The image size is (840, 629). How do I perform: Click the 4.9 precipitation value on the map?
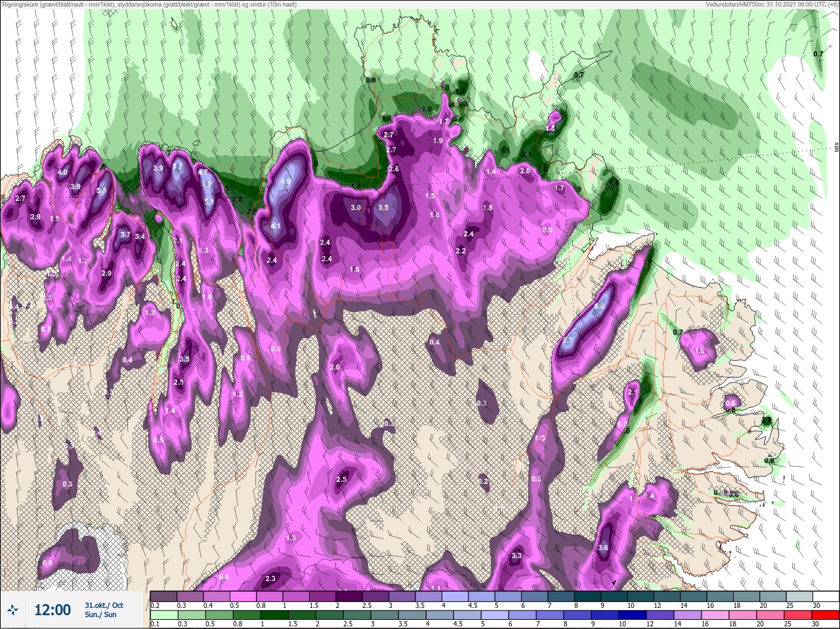tap(285, 182)
